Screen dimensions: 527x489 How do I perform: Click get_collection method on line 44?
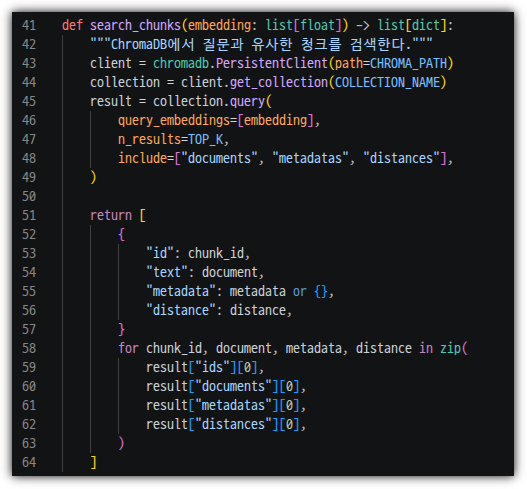click(279, 83)
